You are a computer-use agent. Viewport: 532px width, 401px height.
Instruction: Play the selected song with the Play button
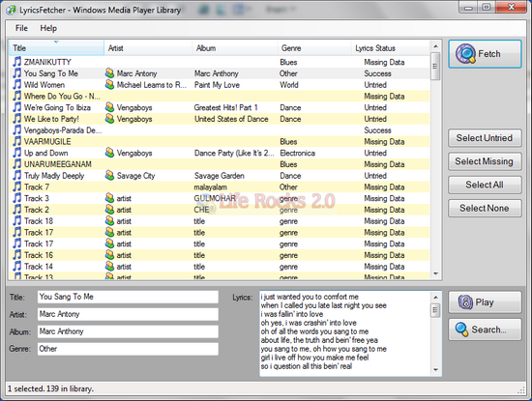[x=485, y=302]
